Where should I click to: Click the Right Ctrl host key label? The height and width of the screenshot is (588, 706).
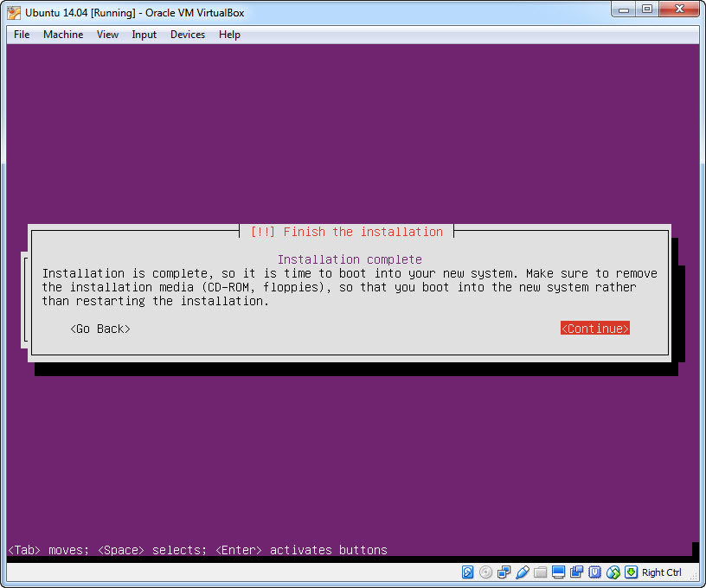(661, 572)
